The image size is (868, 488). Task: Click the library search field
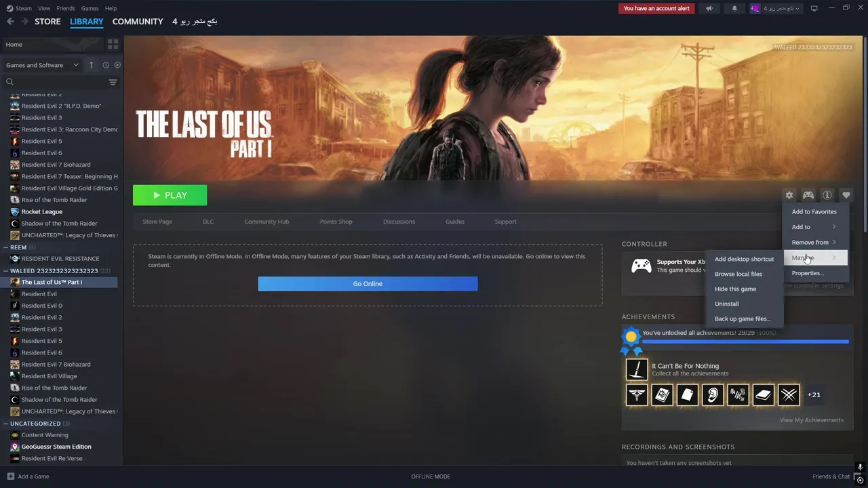60,82
